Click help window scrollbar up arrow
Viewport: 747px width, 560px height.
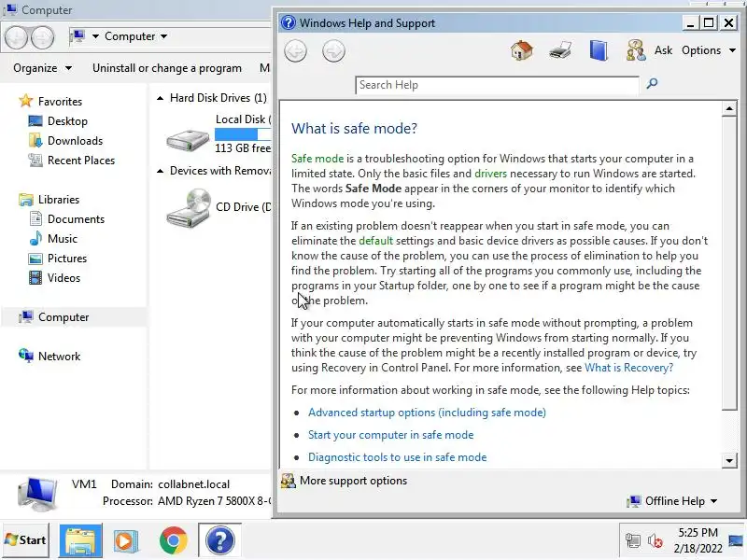click(729, 108)
